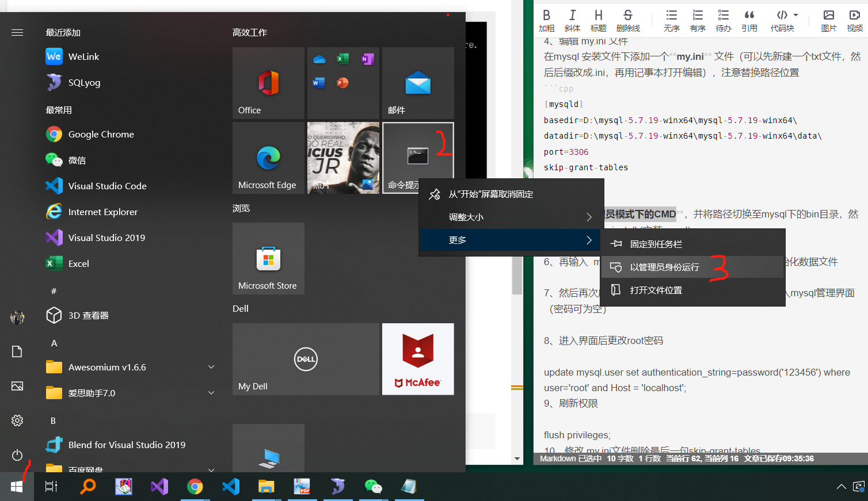
Task: Open the Microsoft Store tile
Action: (x=268, y=258)
